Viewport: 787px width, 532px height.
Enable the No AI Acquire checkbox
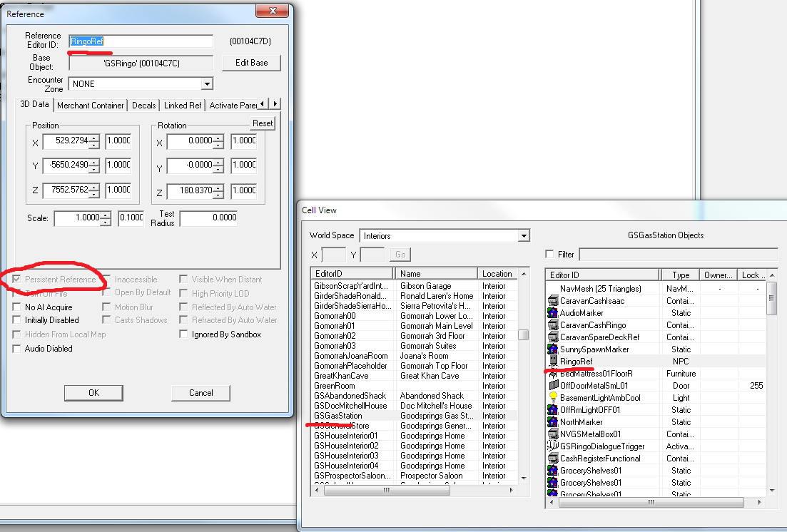(16, 307)
